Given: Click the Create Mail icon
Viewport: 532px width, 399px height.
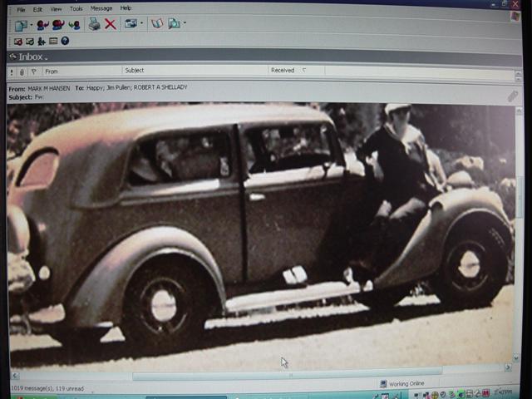Looking at the screenshot, I should pyautogui.click(x=19, y=25).
